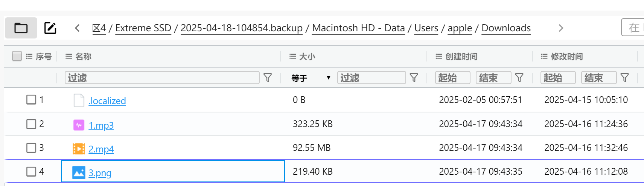Toggle the select-all checkbox in header
This screenshot has height=186, width=644.
17,56
